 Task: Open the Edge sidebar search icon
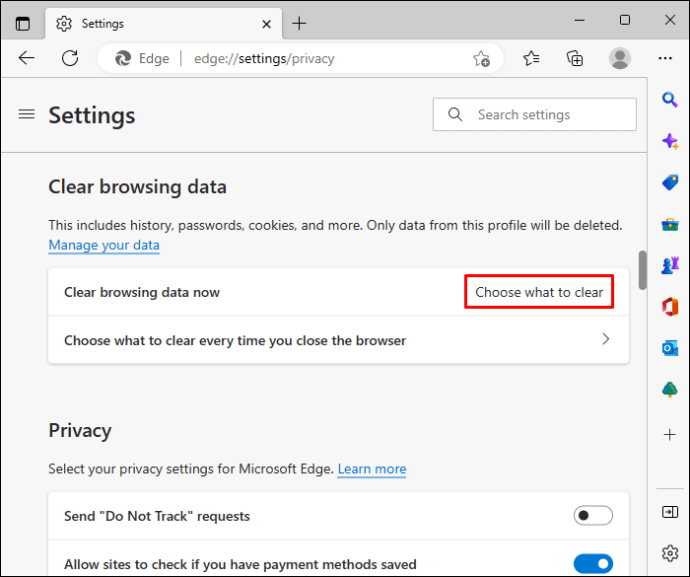(x=670, y=99)
